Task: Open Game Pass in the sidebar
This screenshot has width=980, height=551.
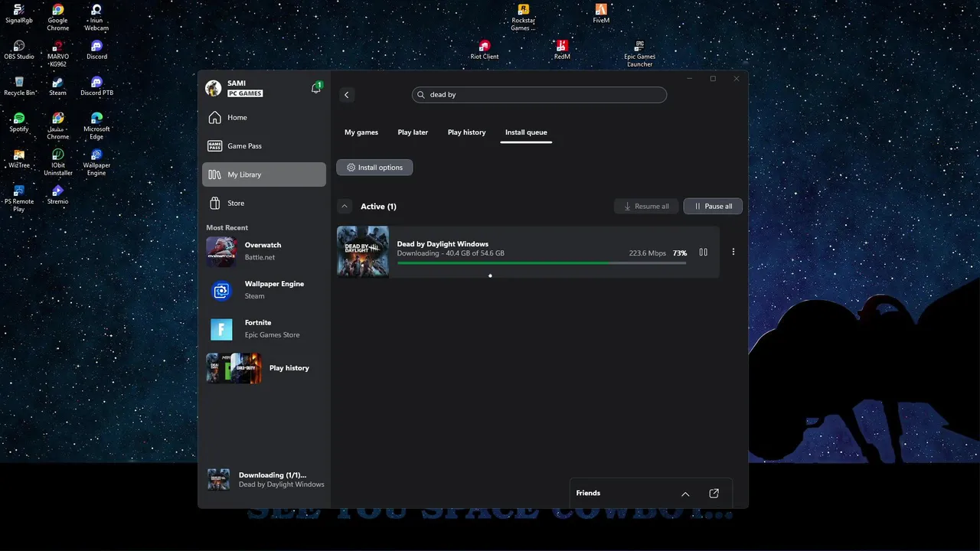Action: 264,146
